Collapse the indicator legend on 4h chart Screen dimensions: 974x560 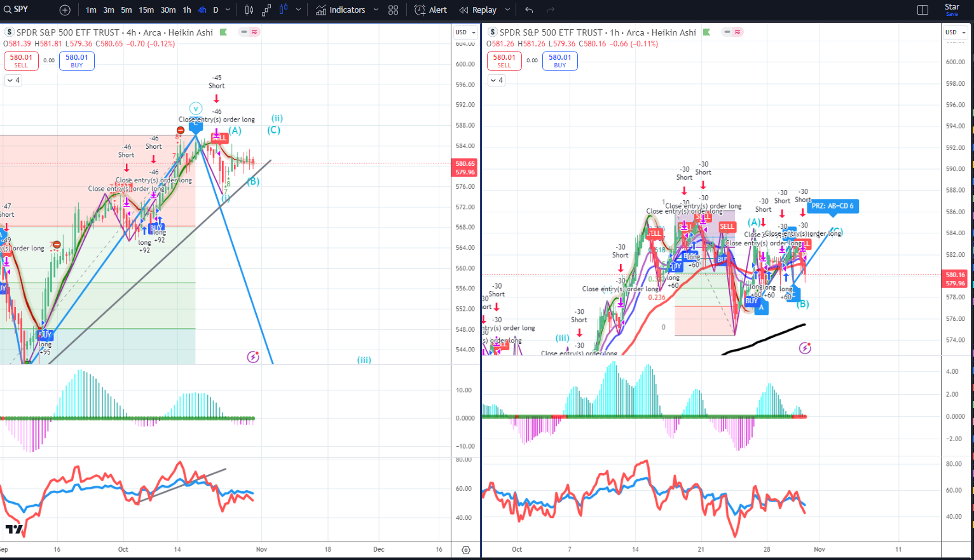tap(13, 80)
